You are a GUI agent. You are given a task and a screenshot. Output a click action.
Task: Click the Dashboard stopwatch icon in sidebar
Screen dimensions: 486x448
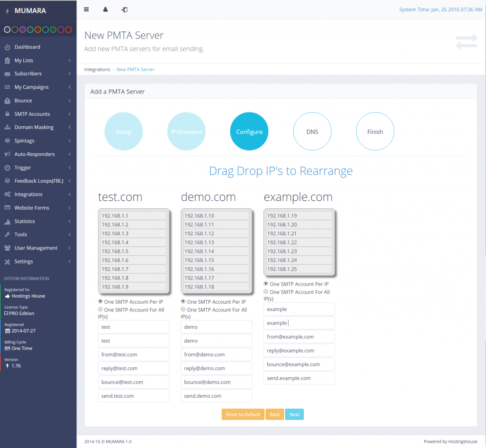tap(7, 47)
